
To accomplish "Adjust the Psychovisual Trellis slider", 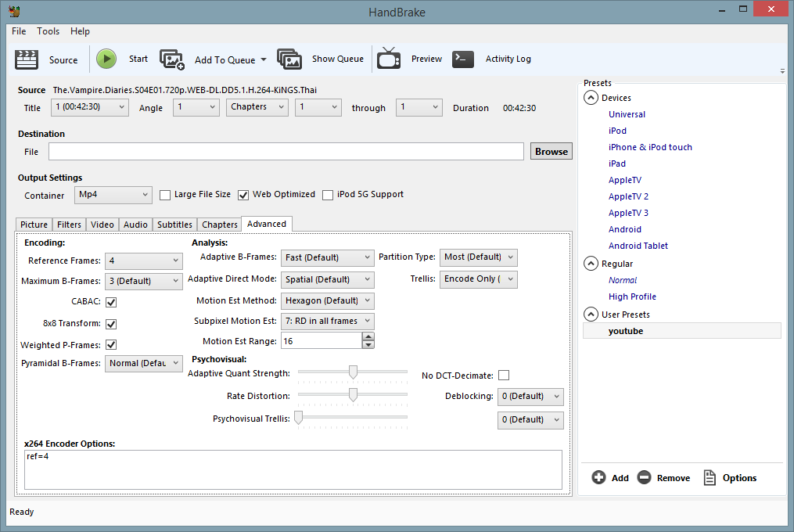I will (x=298, y=419).
